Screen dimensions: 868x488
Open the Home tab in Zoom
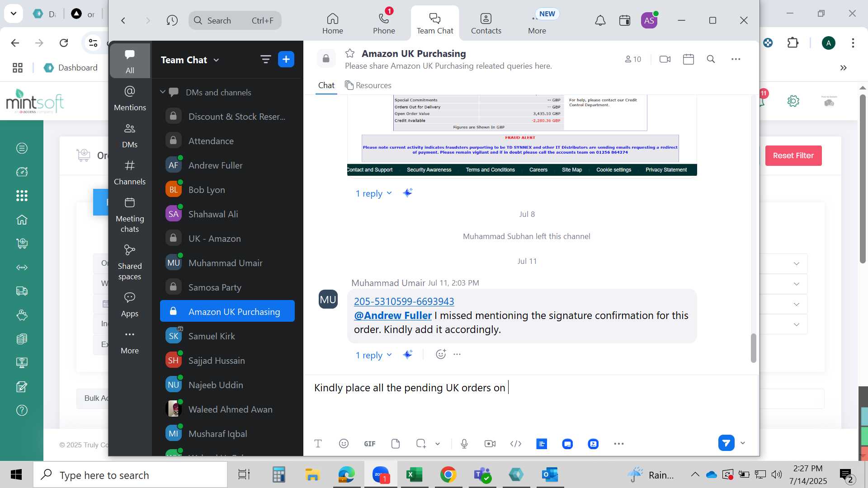(x=333, y=23)
